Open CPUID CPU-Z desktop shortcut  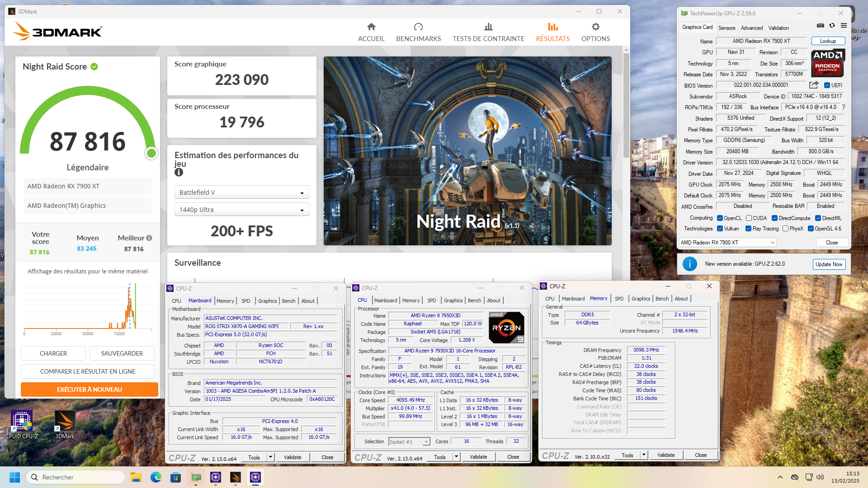22,425
